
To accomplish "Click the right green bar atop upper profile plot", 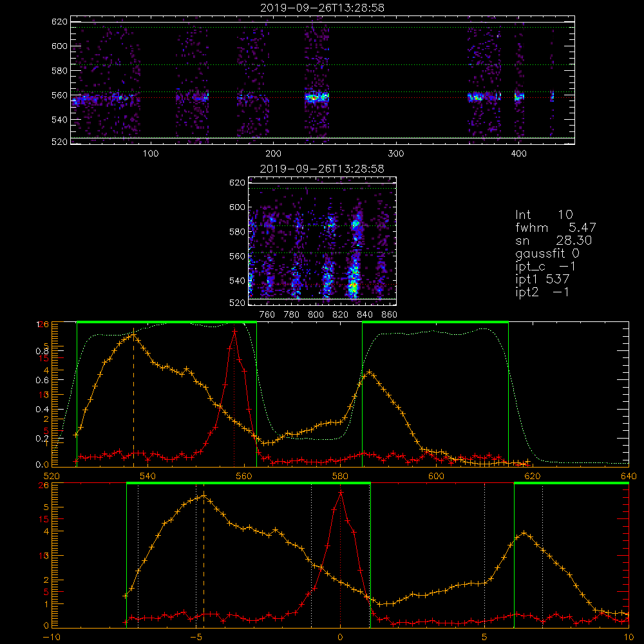I will [x=435, y=322].
